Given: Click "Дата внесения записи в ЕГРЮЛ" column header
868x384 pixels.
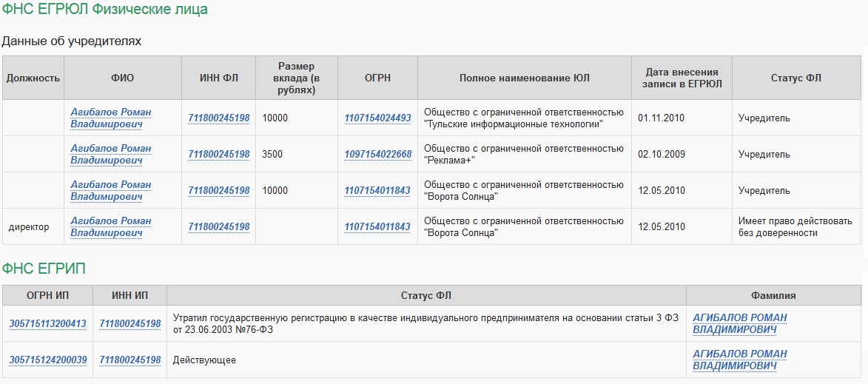Looking at the screenshot, I should 682,78.
